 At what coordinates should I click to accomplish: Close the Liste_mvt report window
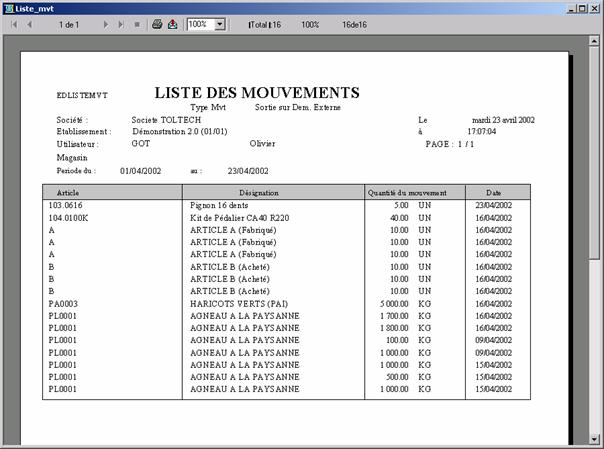[595, 7]
